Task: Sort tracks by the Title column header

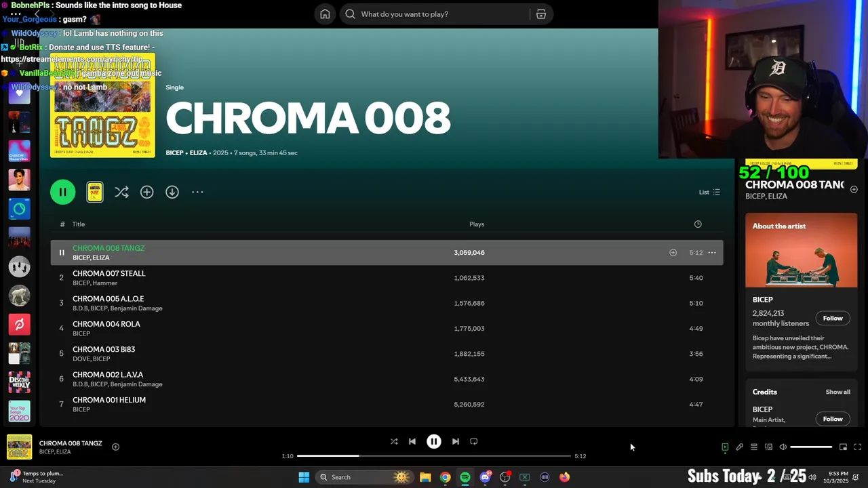Action: [x=79, y=224]
